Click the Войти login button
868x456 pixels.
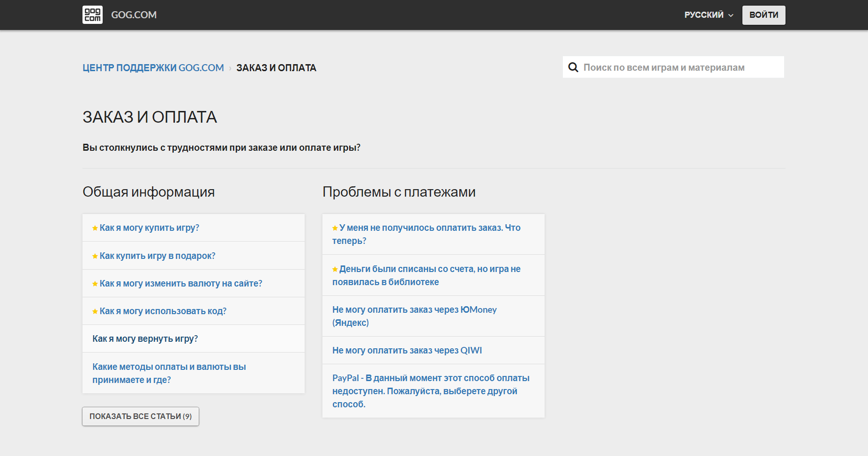tap(763, 15)
